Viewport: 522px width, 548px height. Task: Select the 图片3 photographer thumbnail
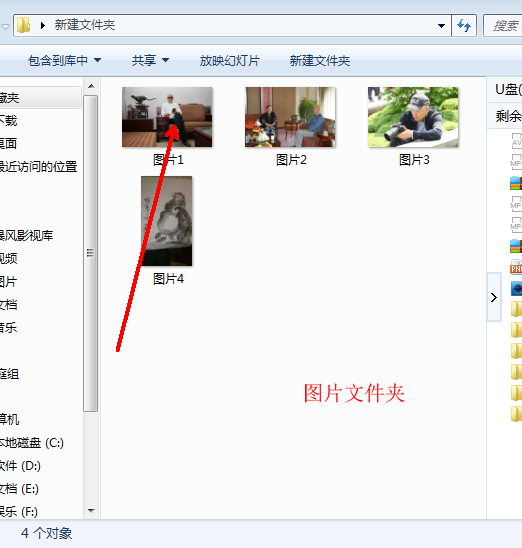413,117
